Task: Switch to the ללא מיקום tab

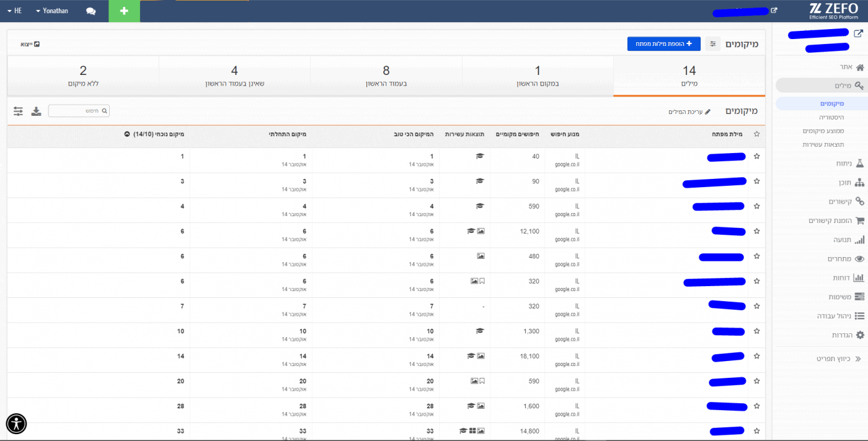Action: pyautogui.click(x=83, y=76)
